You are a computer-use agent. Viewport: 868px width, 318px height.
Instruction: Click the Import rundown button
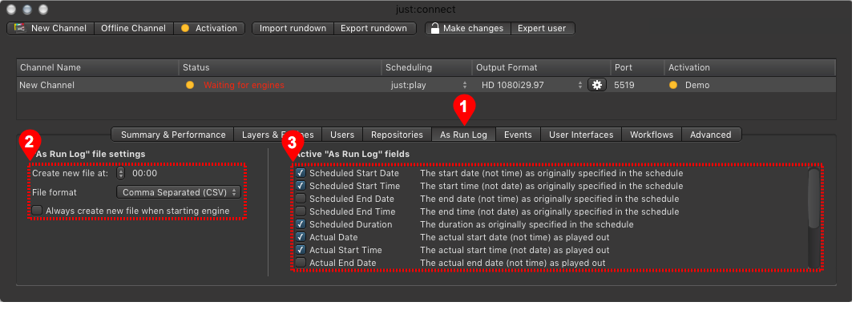(293, 28)
